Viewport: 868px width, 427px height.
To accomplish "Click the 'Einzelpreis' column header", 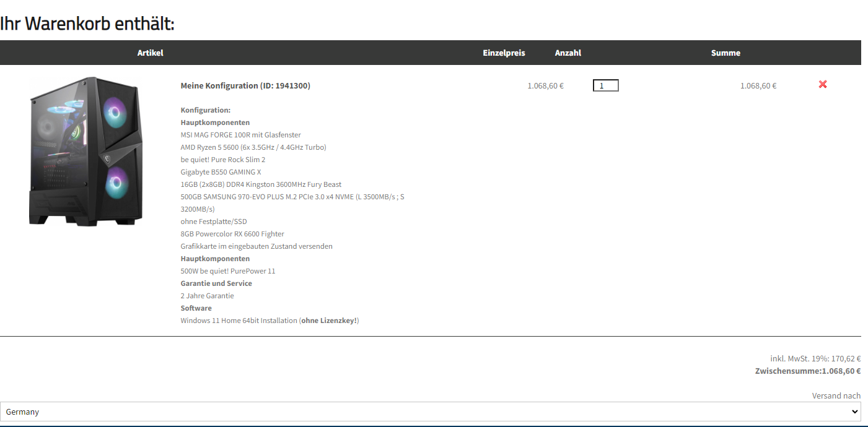I will click(x=504, y=53).
